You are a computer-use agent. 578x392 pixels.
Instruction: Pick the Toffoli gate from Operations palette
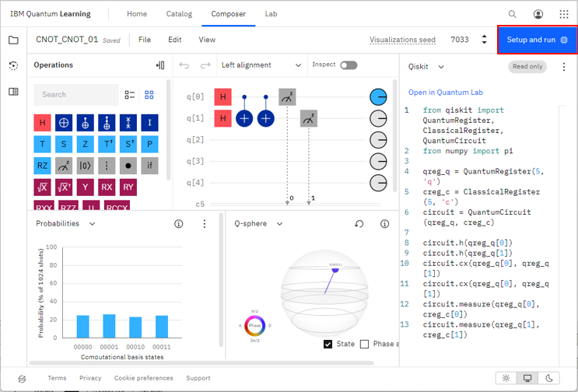point(107,123)
